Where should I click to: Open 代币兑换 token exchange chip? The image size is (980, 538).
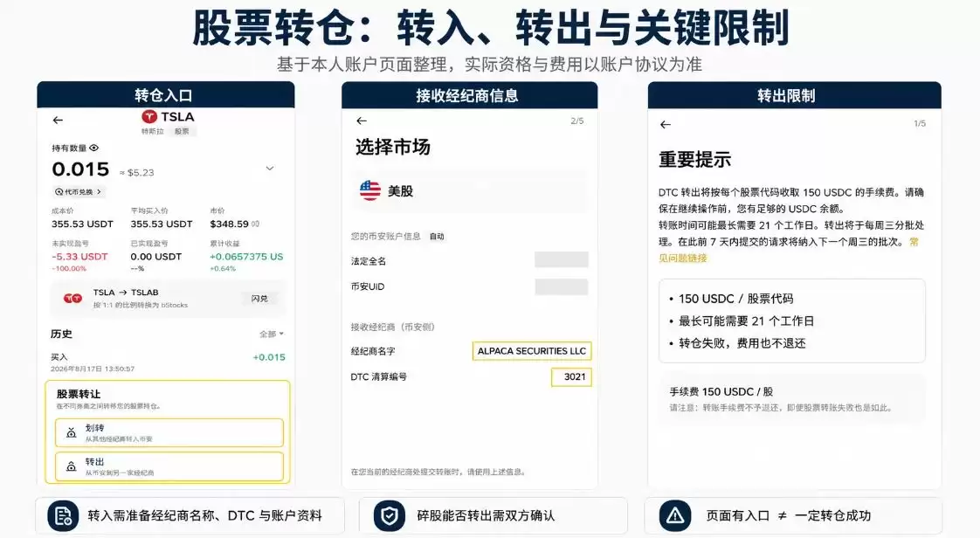click(78, 192)
